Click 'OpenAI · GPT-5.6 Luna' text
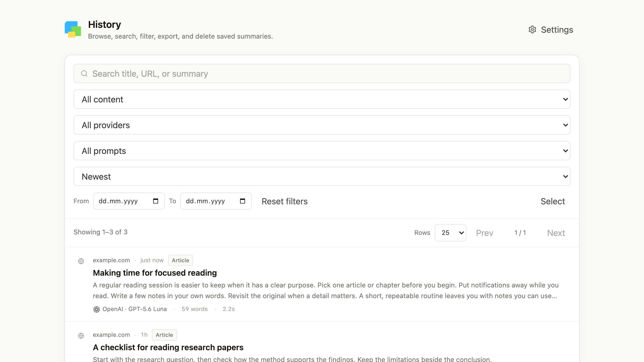 tap(135, 309)
